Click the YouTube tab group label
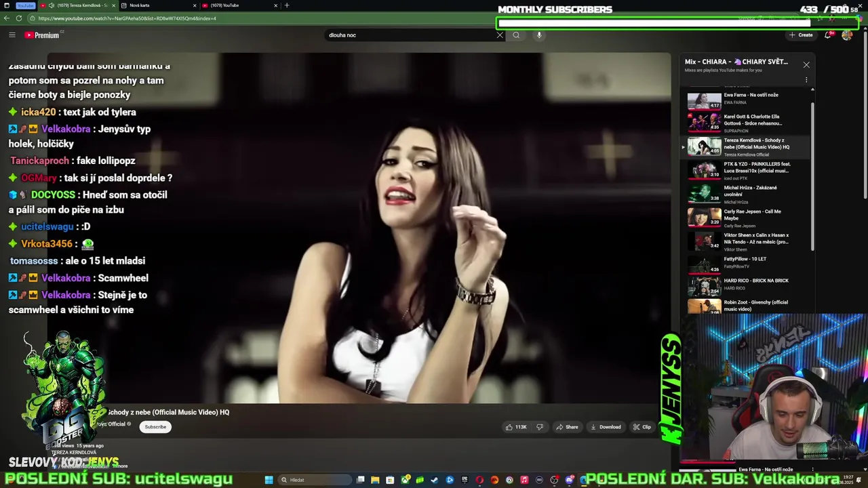The width and height of the screenshot is (868, 488). 25,5
